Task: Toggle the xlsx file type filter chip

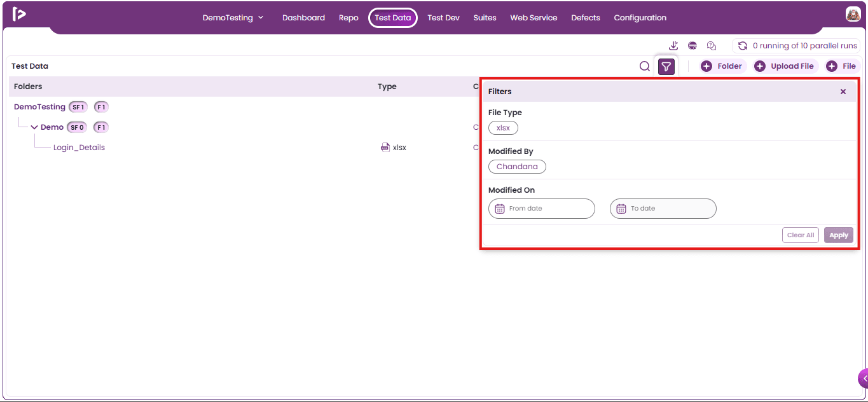Action: [x=503, y=128]
